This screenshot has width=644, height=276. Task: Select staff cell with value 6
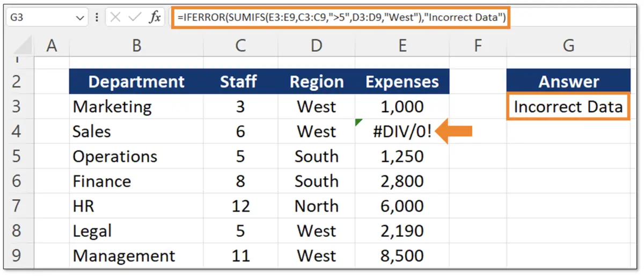click(x=240, y=131)
